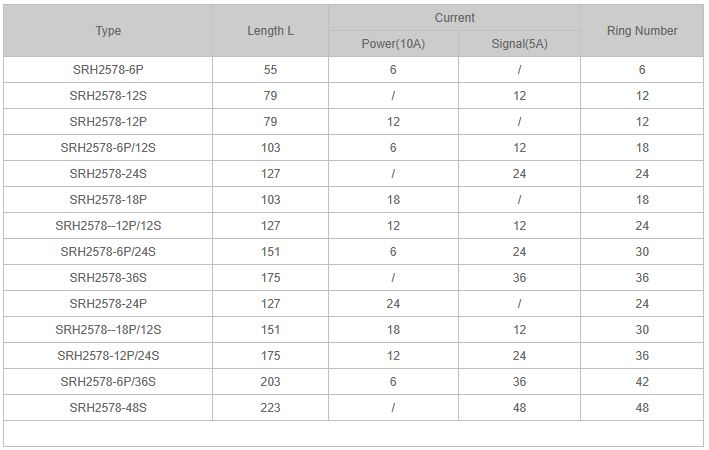Click the SRH2578-24S type cell
This screenshot has width=709, height=450.
108,174
